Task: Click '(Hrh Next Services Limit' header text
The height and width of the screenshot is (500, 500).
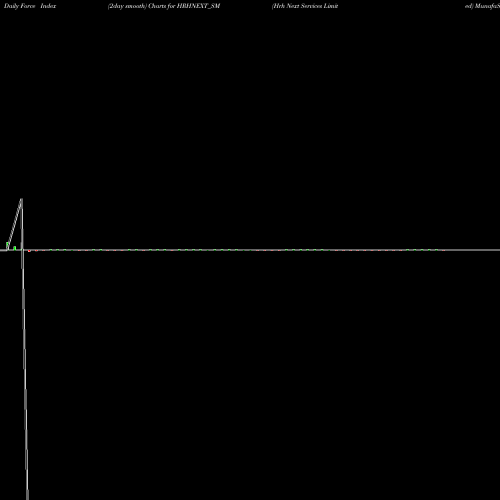Action: pos(305,6)
